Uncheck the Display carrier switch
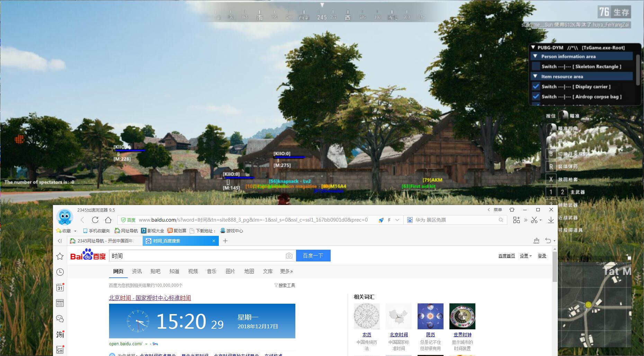This screenshot has width=644, height=356. 536,87
